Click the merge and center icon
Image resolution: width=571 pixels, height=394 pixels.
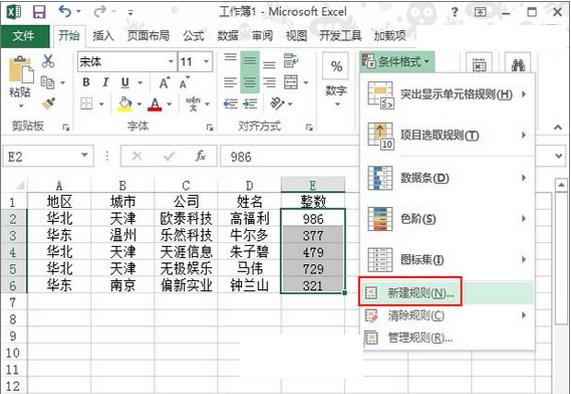coord(291,83)
